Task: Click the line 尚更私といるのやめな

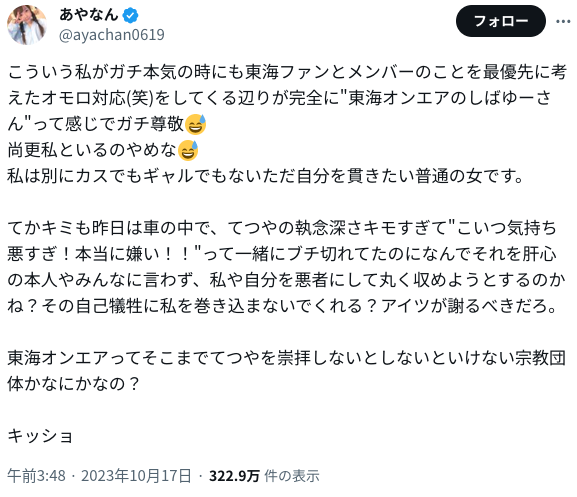Action: coord(92,150)
